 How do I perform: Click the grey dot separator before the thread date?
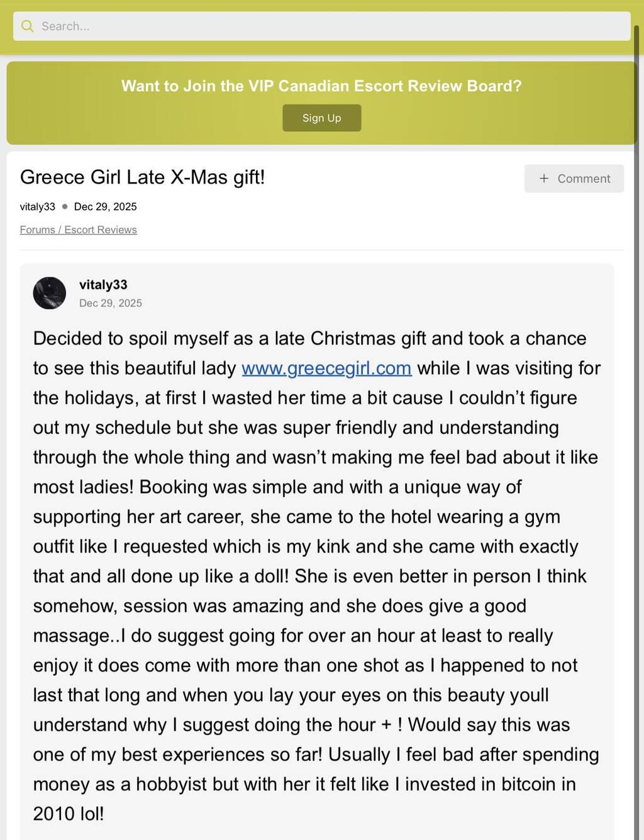(x=65, y=207)
